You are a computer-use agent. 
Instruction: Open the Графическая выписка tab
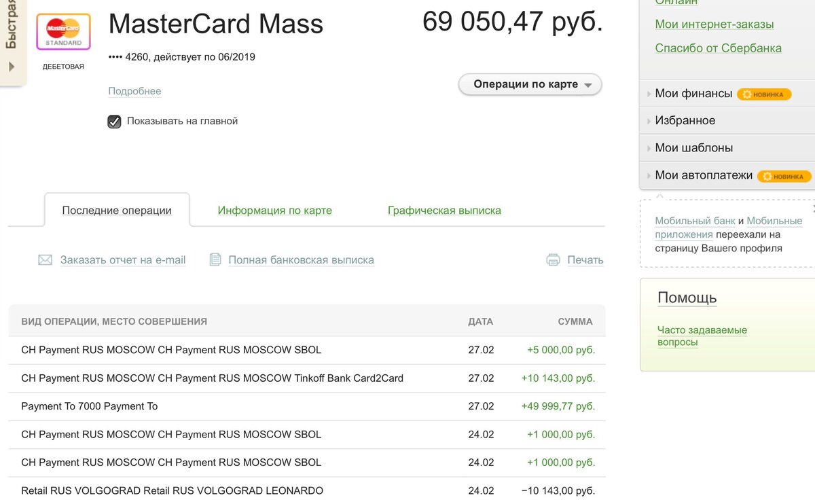pyautogui.click(x=444, y=211)
